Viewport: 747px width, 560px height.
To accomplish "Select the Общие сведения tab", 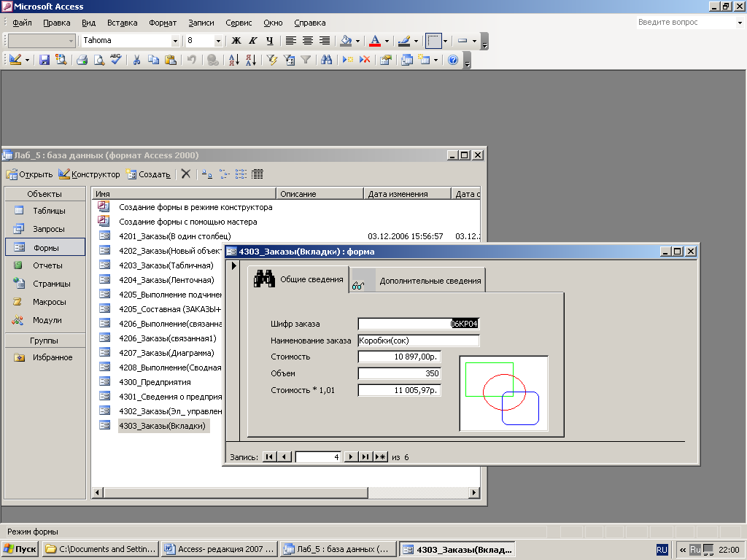I will point(298,279).
